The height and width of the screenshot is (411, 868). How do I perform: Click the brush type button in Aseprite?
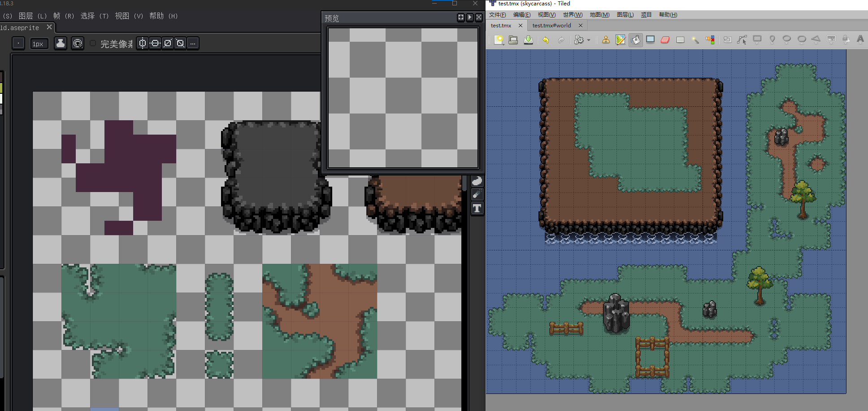tap(18, 44)
